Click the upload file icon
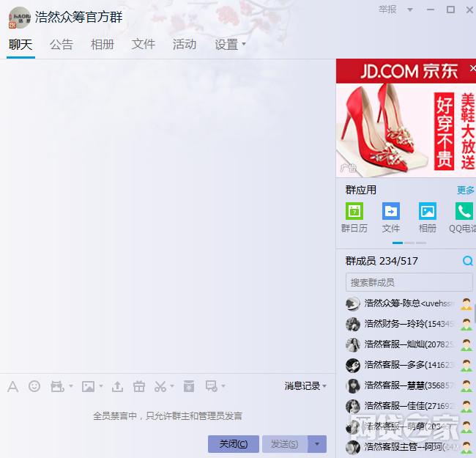Image resolution: width=476 pixels, height=458 pixels. (117, 386)
